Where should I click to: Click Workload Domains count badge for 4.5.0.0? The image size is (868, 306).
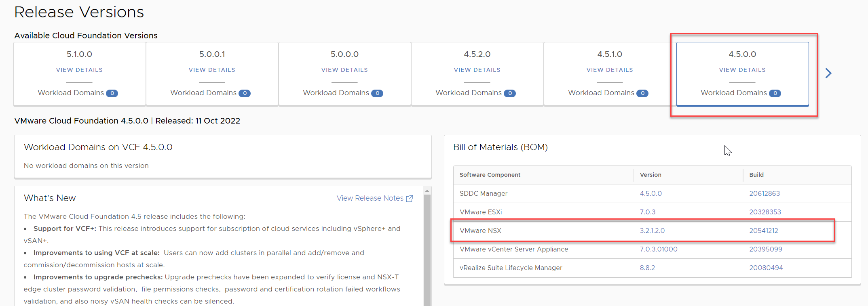click(775, 93)
